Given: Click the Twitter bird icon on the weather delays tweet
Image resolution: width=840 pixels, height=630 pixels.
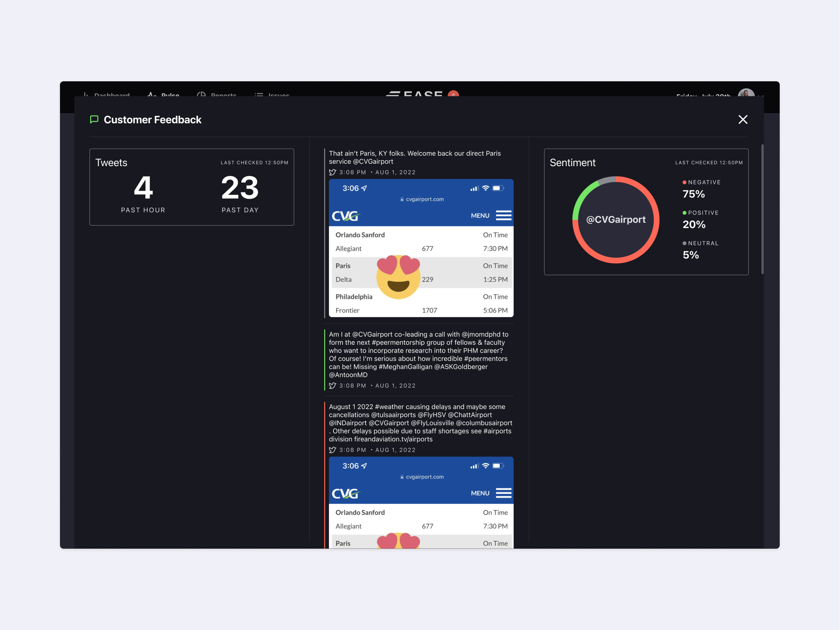Looking at the screenshot, I should (x=333, y=450).
